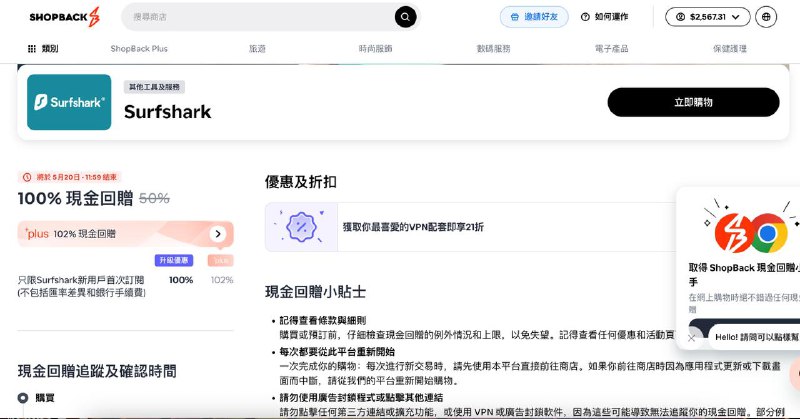
Task: Open the plus 102% 現金回贈 banner arrow
Action: pyautogui.click(x=218, y=234)
